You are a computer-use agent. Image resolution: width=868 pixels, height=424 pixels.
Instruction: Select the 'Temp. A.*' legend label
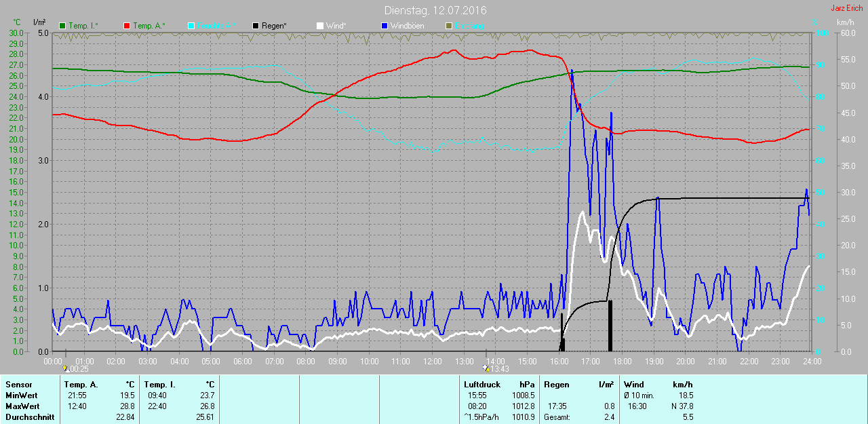pos(149,26)
